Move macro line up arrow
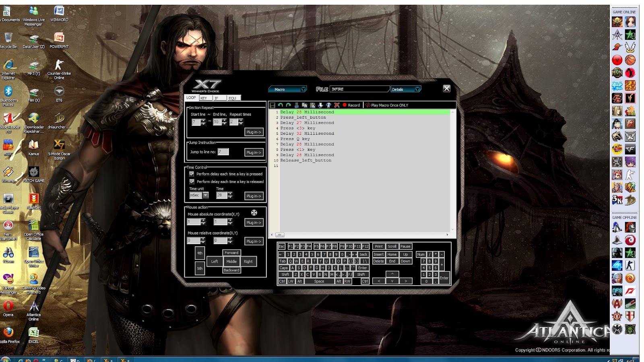 coord(329,105)
